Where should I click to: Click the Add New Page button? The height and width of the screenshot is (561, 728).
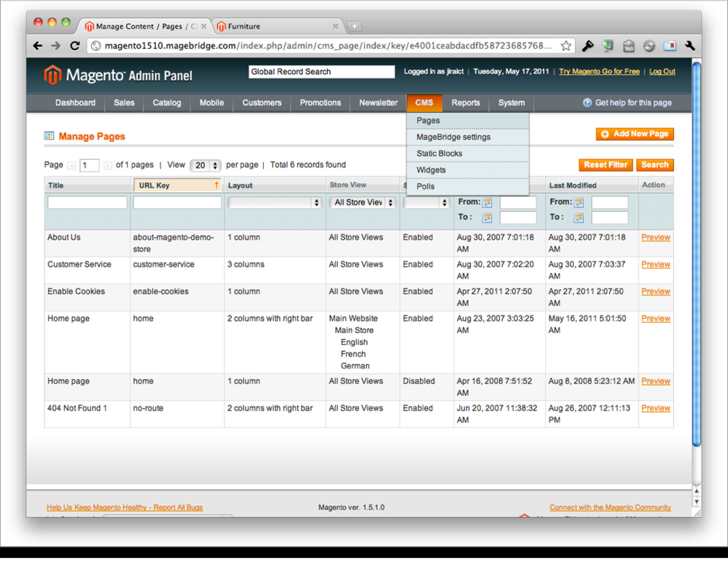click(635, 134)
